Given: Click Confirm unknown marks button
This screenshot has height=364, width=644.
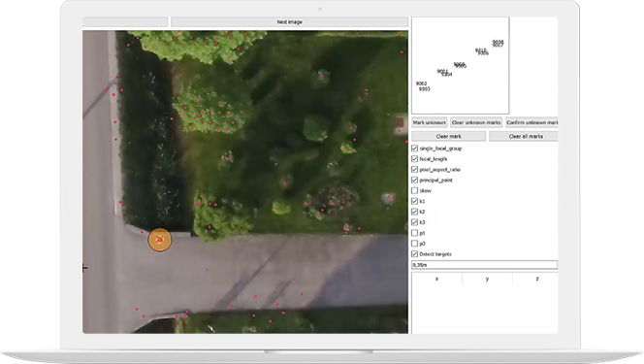Looking at the screenshot, I should click(x=531, y=122).
